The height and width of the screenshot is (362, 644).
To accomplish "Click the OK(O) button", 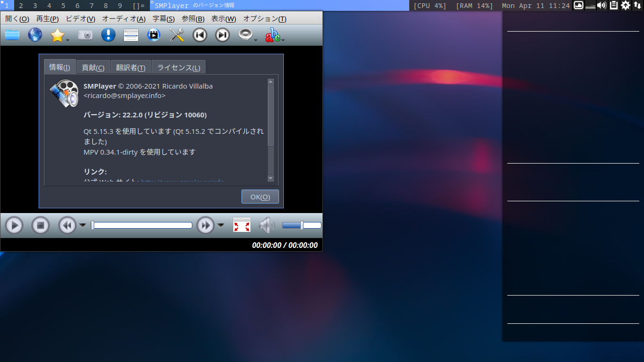I will [x=260, y=197].
